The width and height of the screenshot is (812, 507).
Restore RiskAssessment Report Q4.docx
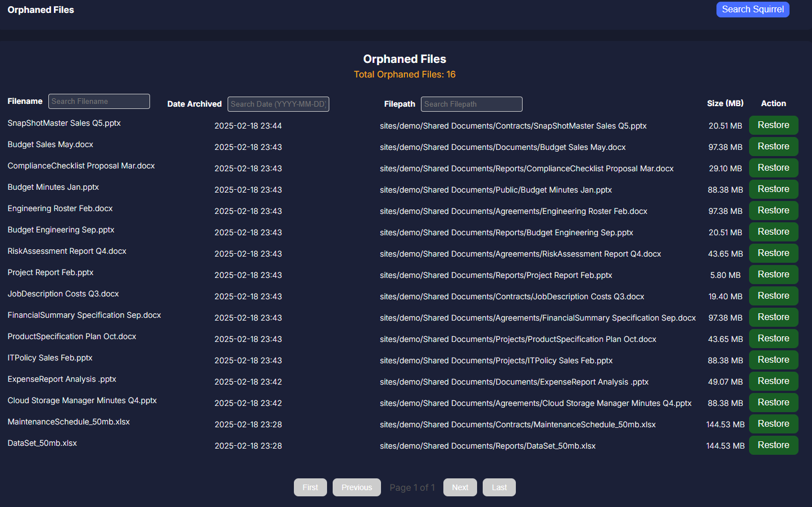(x=773, y=253)
